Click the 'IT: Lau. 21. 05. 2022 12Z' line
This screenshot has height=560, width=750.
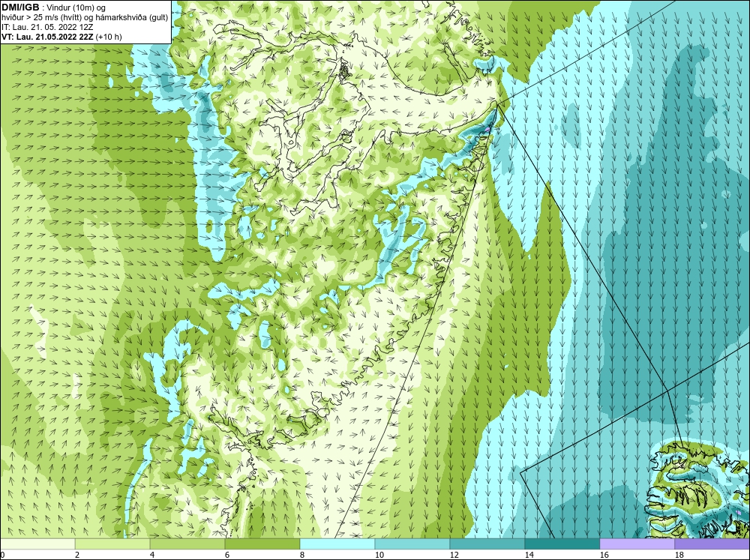47,27
